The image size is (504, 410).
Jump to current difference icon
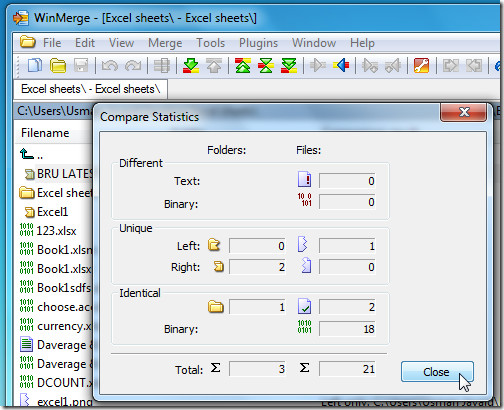coord(266,65)
